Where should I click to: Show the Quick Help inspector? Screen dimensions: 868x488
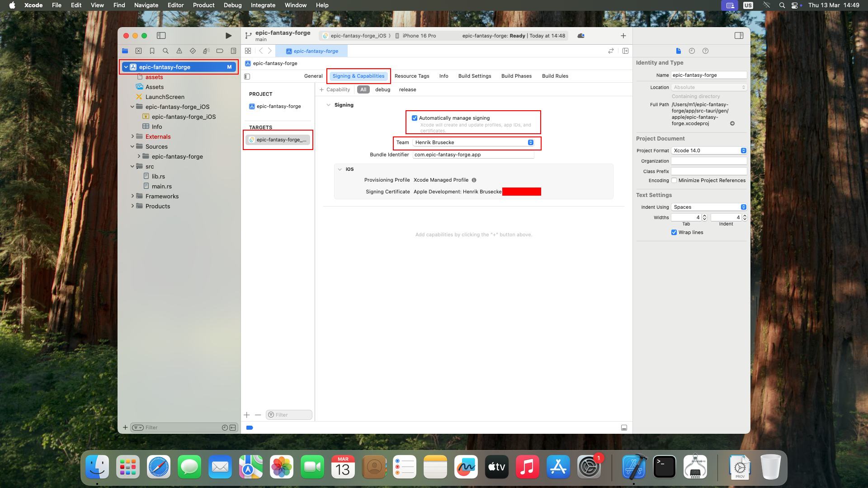pyautogui.click(x=706, y=51)
